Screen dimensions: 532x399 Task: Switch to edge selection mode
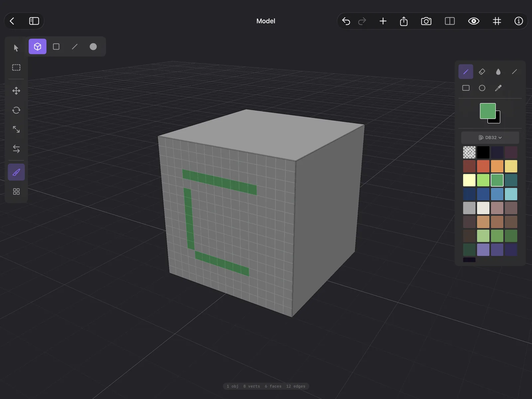tap(75, 47)
